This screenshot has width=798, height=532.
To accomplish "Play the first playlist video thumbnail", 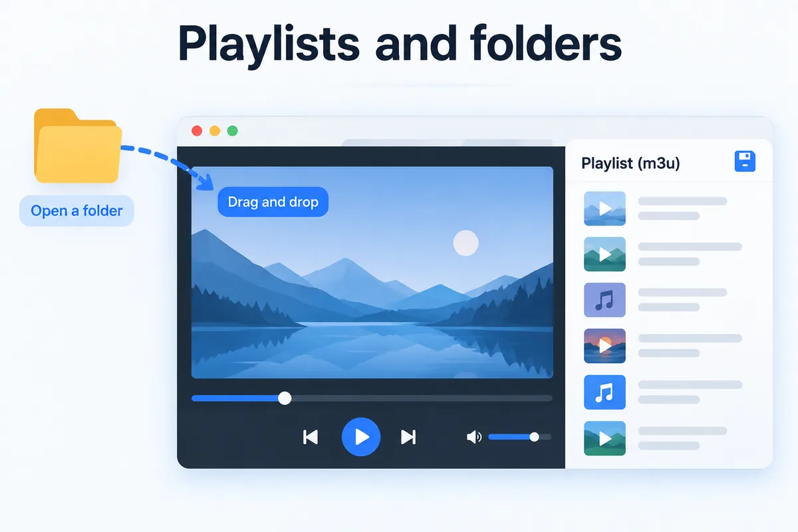I will click(x=604, y=209).
